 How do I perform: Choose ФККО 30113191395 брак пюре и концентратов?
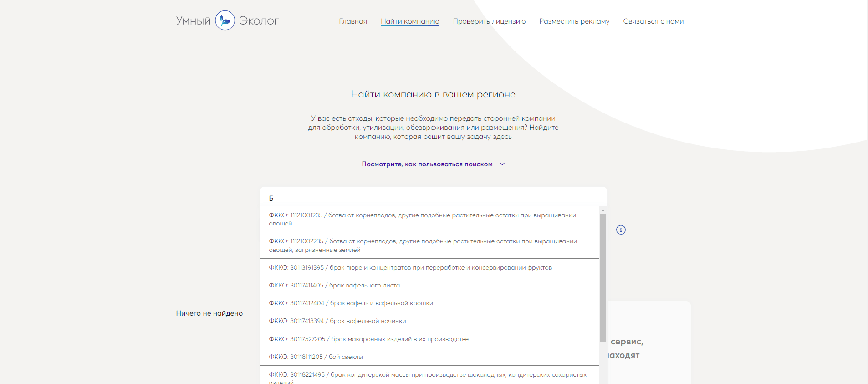[429, 267]
